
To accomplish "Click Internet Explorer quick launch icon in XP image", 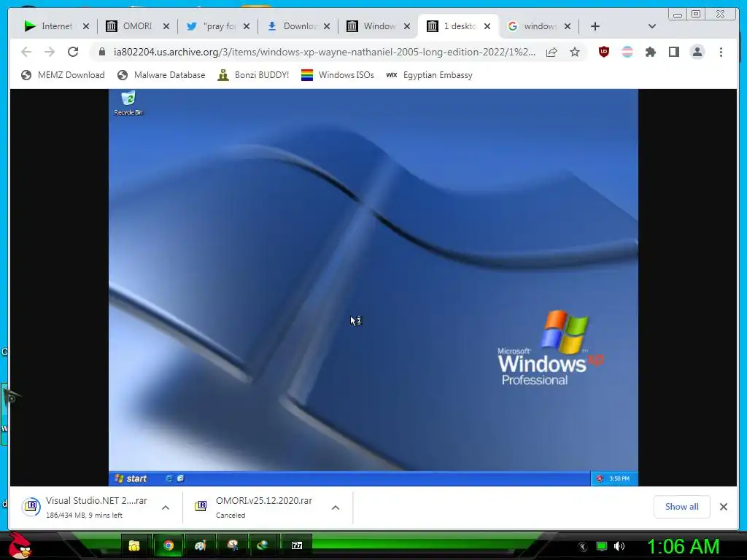I will [169, 478].
